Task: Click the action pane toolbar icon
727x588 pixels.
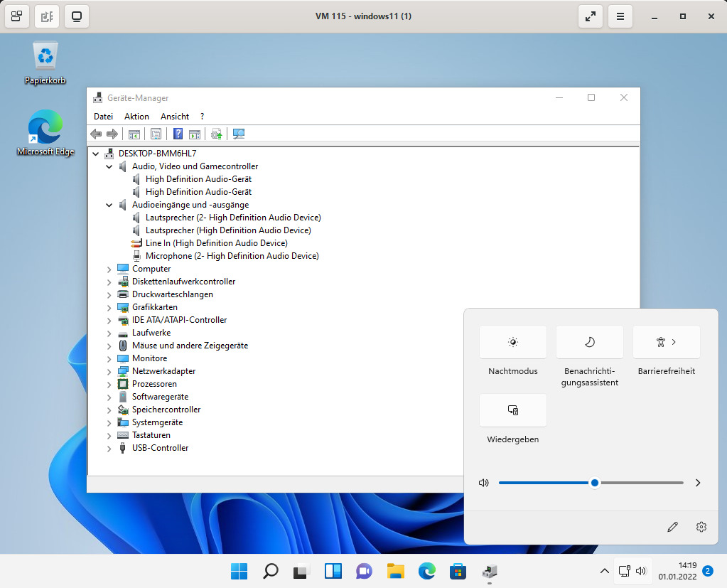Action: pos(195,134)
